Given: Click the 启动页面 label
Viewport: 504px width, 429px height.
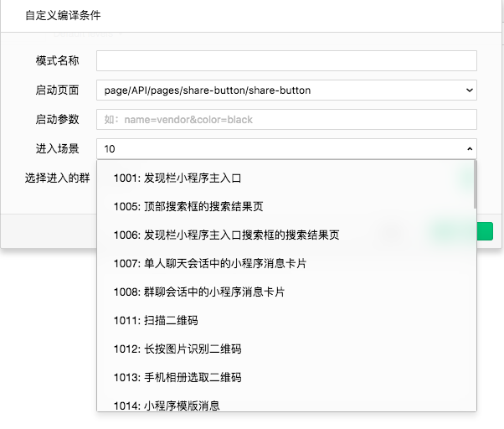Looking at the screenshot, I should (x=57, y=90).
